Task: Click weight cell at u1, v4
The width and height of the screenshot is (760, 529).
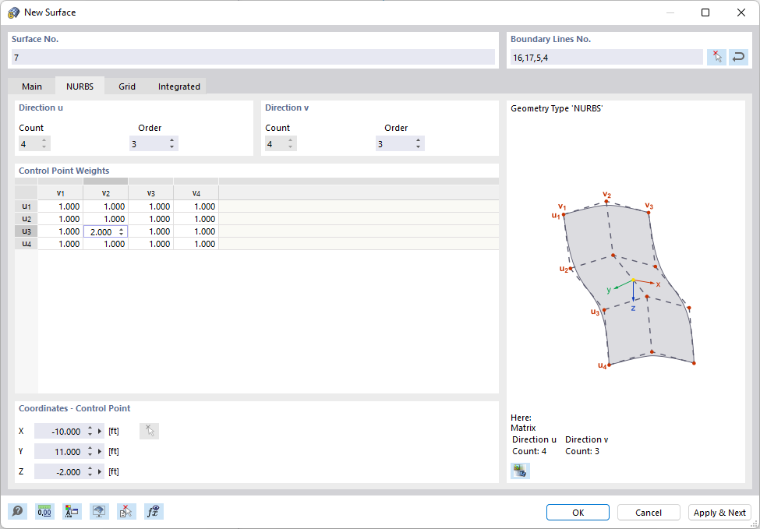Action: 196,206
